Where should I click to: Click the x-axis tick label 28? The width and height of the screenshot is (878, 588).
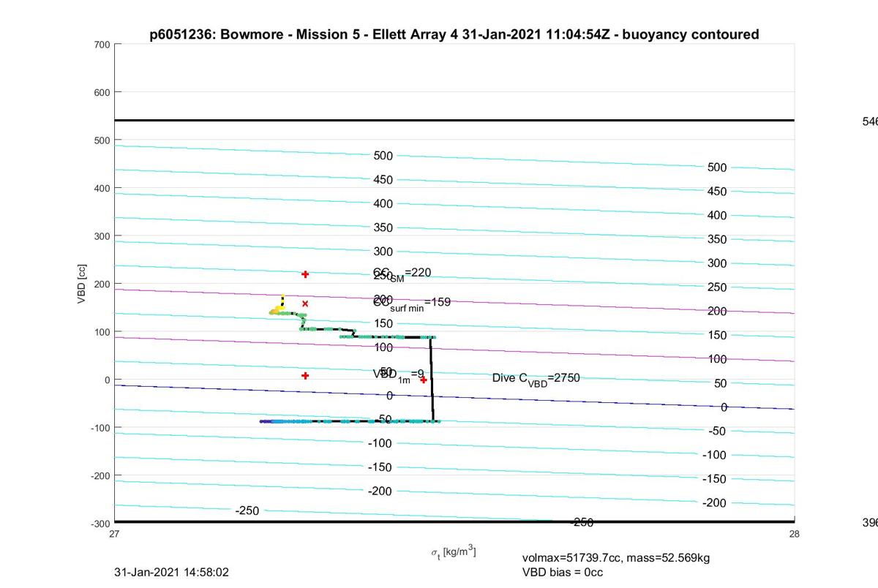pyautogui.click(x=795, y=534)
